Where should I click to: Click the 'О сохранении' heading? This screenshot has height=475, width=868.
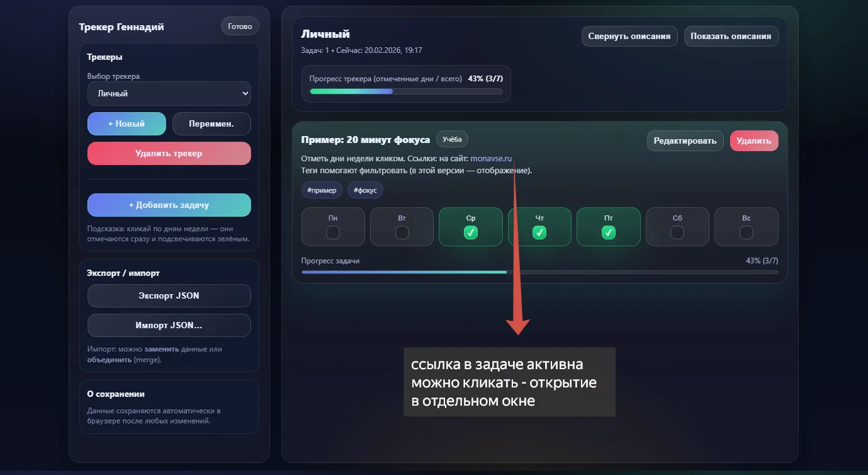(x=116, y=394)
